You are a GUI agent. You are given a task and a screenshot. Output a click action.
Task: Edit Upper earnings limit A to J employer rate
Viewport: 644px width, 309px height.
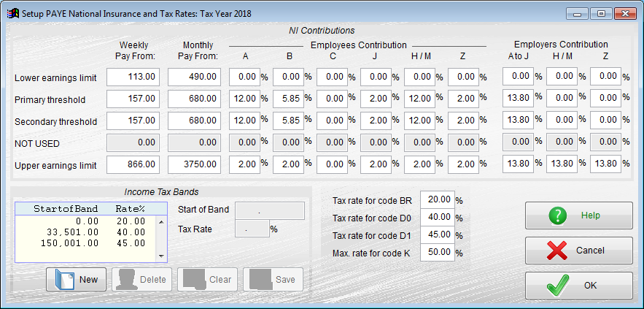pos(519,164)
